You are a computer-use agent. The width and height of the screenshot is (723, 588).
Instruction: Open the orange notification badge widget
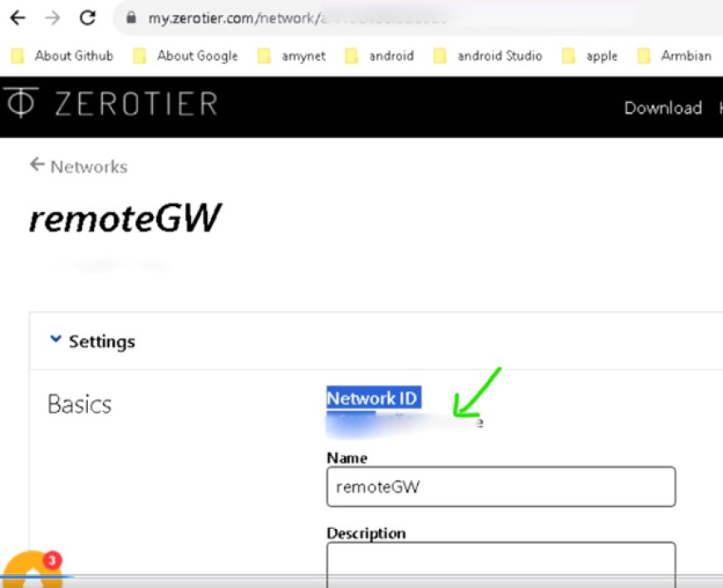coord(32,569)
